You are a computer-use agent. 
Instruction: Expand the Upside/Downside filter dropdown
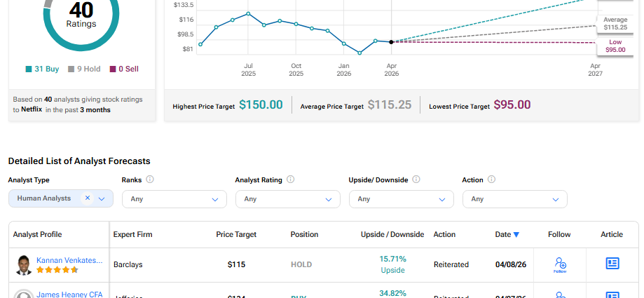point(401,199)
